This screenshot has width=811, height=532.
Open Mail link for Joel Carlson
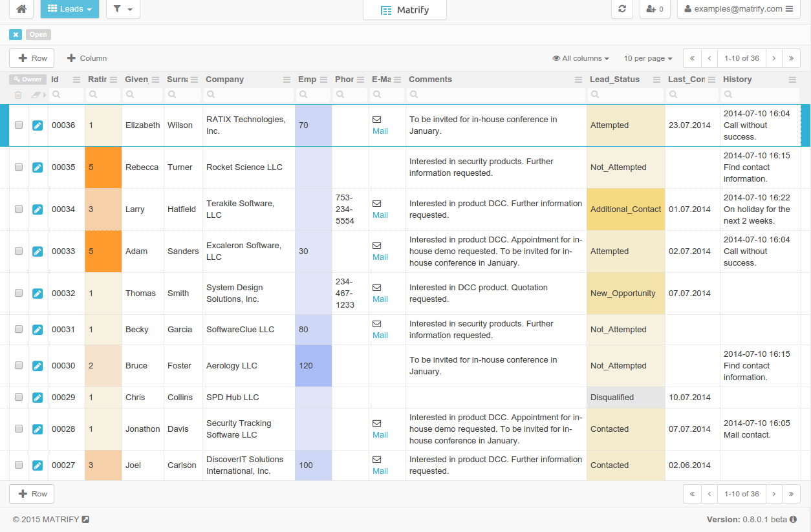click(380, 471)
